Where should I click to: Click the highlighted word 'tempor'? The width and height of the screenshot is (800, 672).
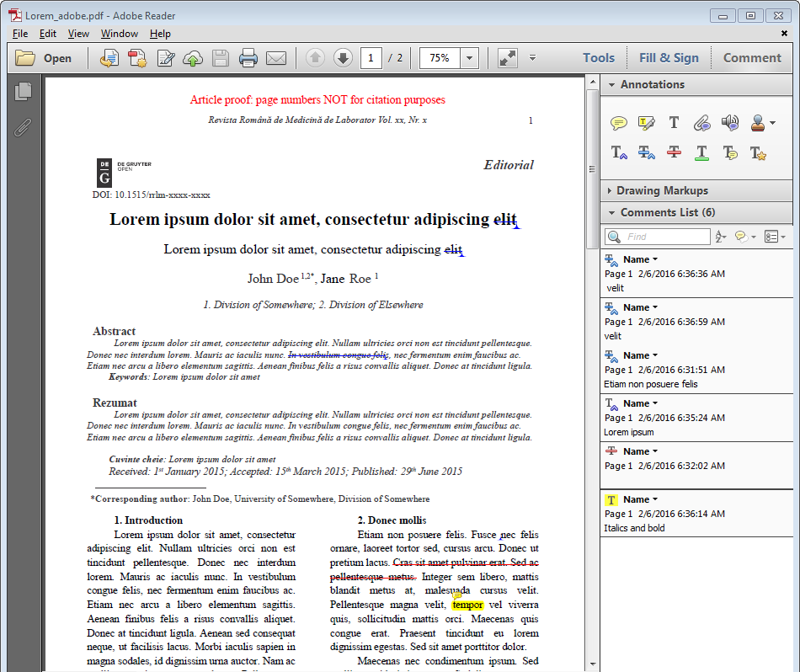(467, 605)
